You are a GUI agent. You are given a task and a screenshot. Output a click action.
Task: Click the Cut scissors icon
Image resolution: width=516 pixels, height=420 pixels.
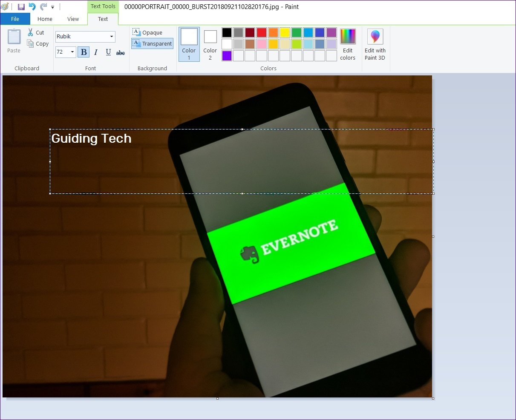(x=31, y=32)
